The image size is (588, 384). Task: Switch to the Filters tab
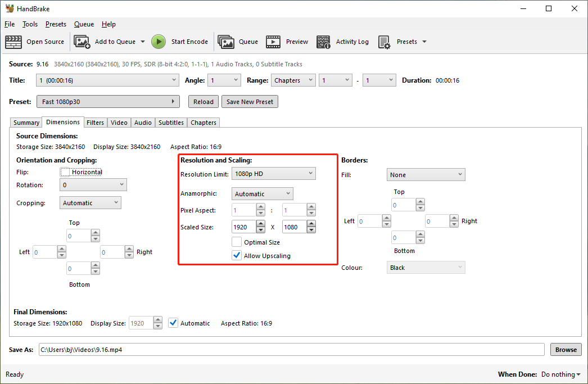tap(95, 123)
